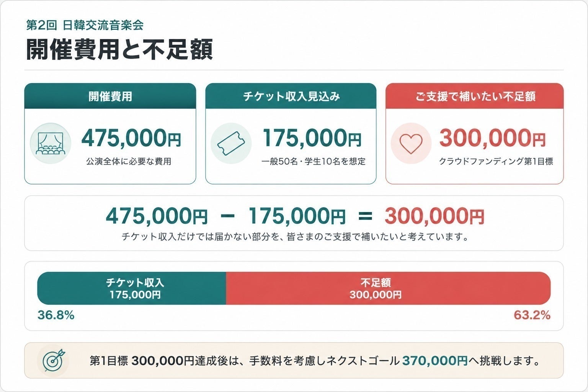The image size is (588, 392).
Task: Click the 36.8% percentage label
Action: (x=56, y=315)
